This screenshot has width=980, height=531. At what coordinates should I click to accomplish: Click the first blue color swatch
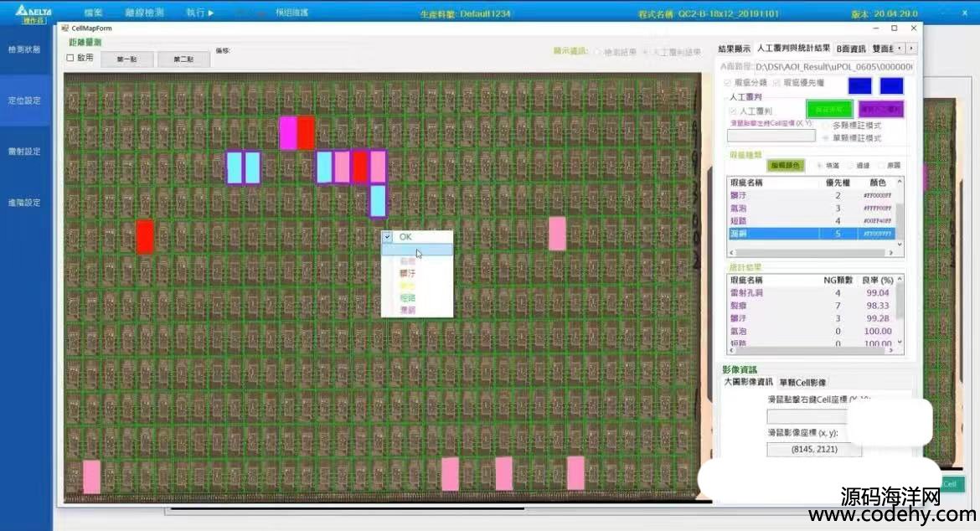[x=859, y=86]
